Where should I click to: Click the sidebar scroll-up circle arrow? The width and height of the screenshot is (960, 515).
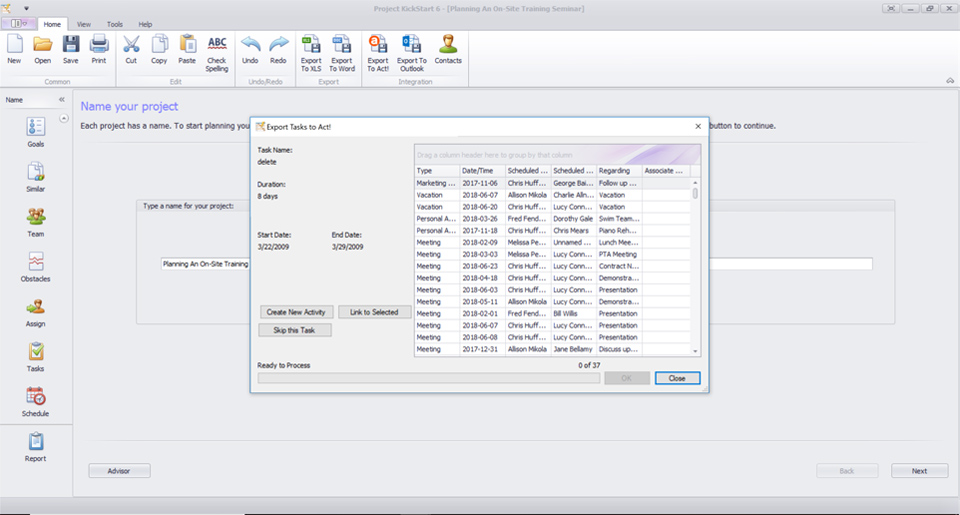tap(64, 118)
